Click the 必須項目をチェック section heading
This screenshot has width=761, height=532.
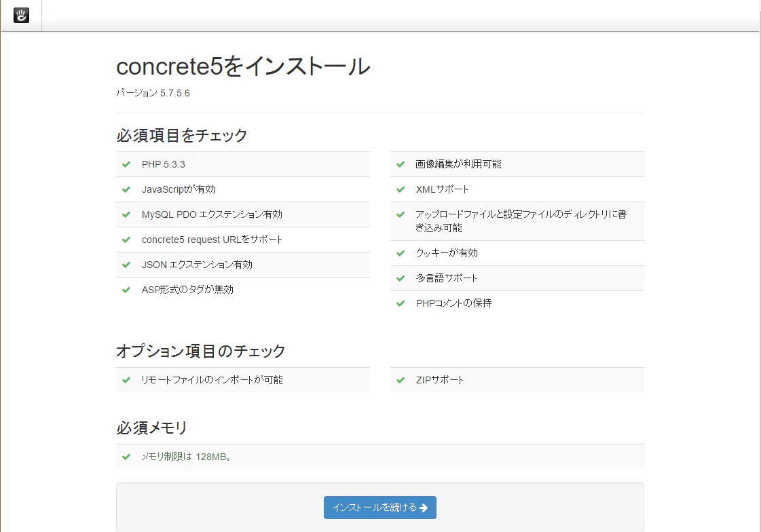[x=182, y=135]
